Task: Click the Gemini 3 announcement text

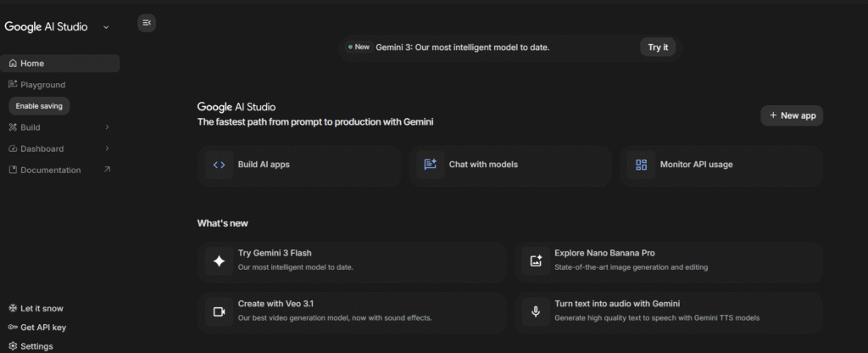Action: pos(463,48)
